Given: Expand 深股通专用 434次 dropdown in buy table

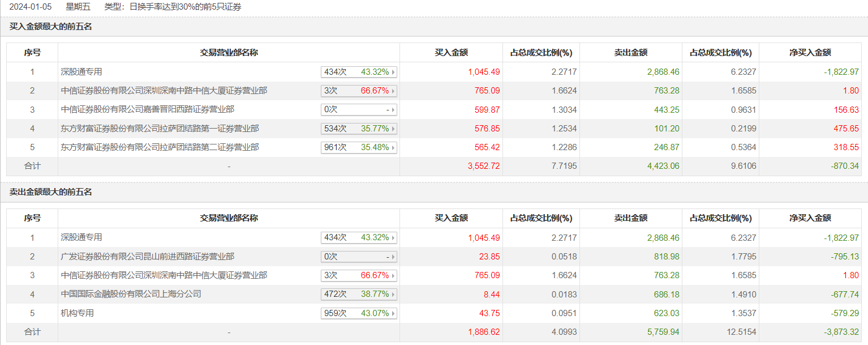Looking at the screenshot, I should coord(393,72).
